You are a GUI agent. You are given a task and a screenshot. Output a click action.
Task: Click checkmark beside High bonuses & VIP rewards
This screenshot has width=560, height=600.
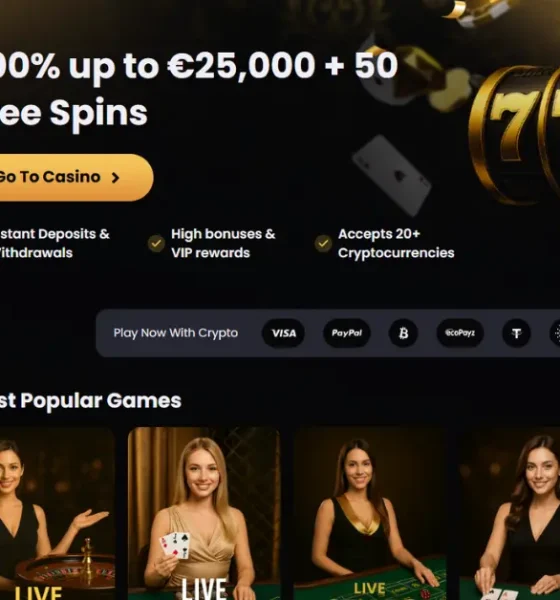pyautogui.click(x=156, y=243)
